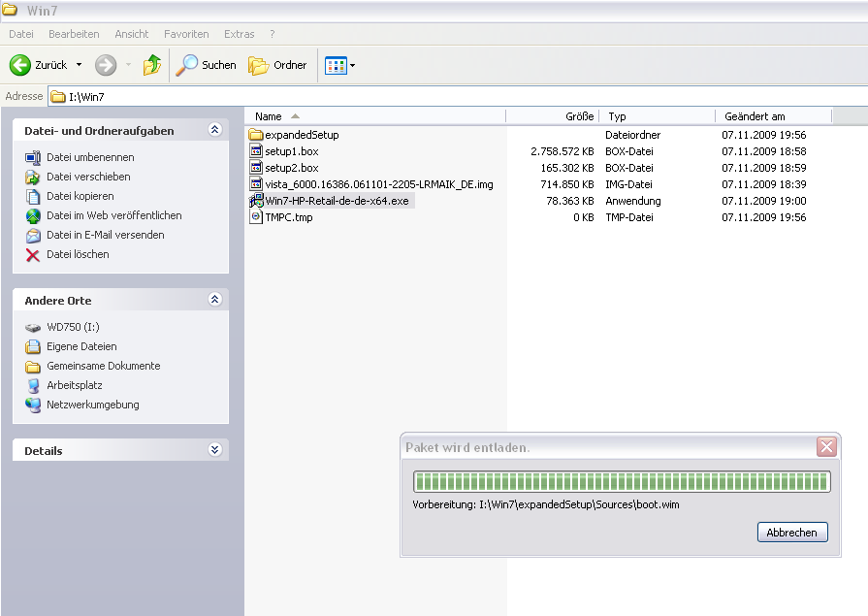The height and width of the screenshot is (616, 868).
Task: Select the vista_6000 img file icon
Action: 256,184
